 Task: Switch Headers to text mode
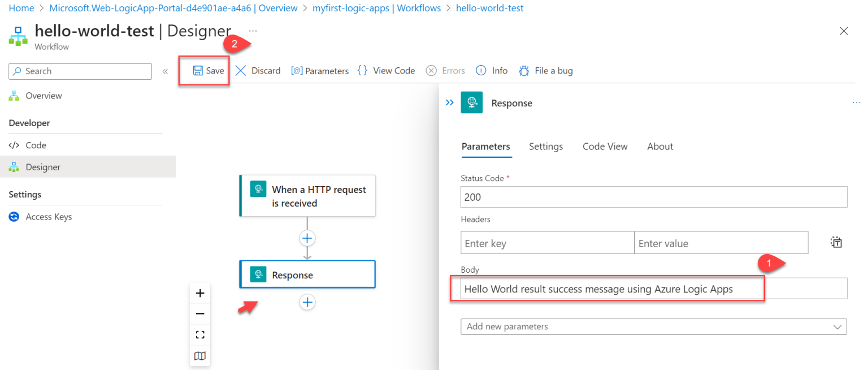(836, 242)
